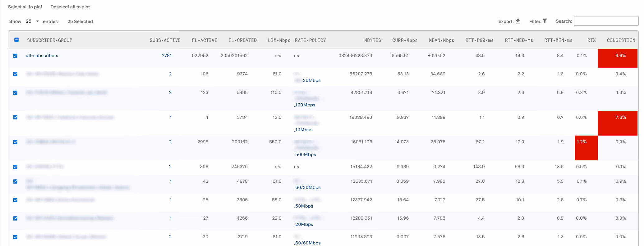Uncheck checkbox for row with 16081.196 MBYTES
The image size is (644, 246).
pyautogui.click(x=15, y=142)
